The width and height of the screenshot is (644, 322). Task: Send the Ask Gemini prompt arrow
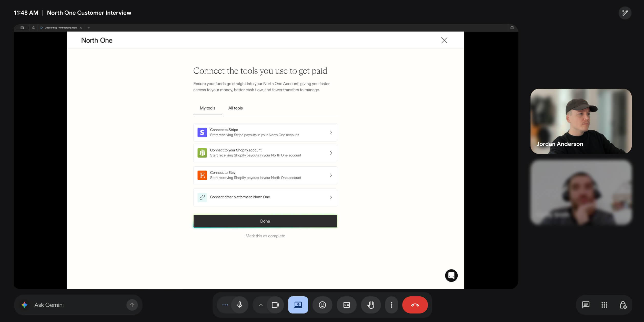click(132, 305)
